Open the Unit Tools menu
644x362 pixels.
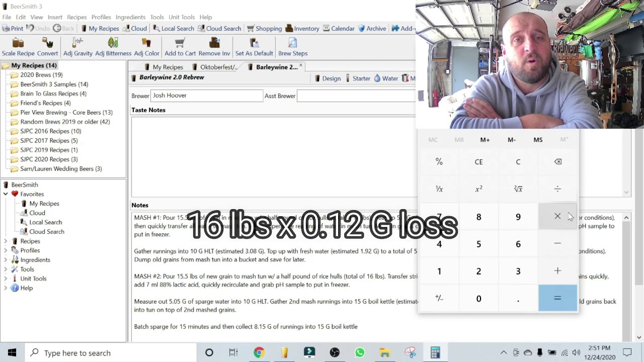coord(182,17)
